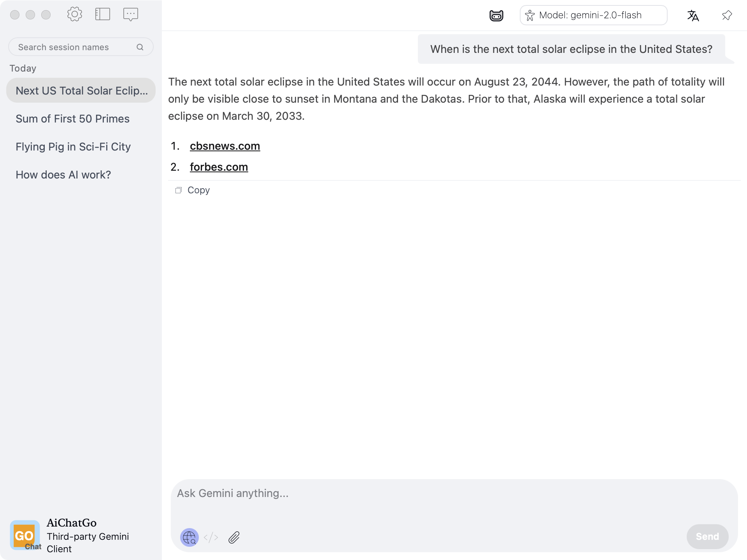Select Sum of First 50 Primes session

click(x=73, y=119)
